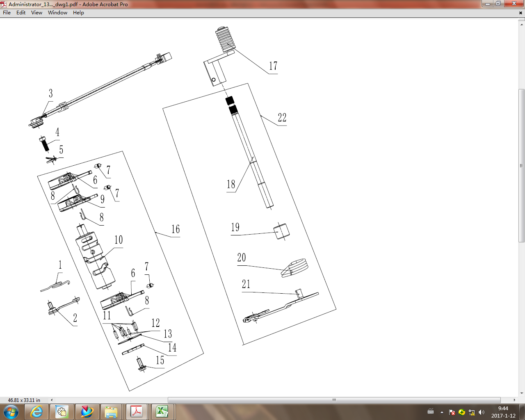Open the network warning tray icon
Image resolution: width=525 pixels, height=420 pixels.
coord(472,412)
